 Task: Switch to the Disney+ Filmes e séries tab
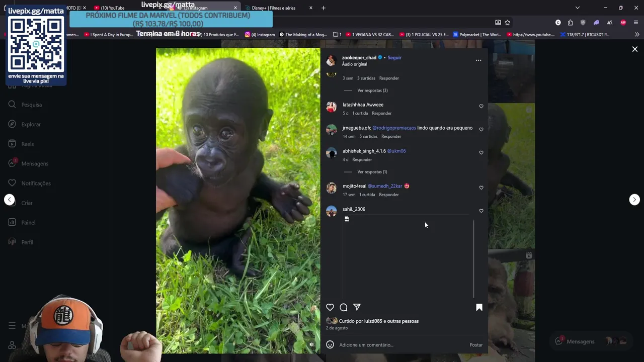(x=275, y=8)
